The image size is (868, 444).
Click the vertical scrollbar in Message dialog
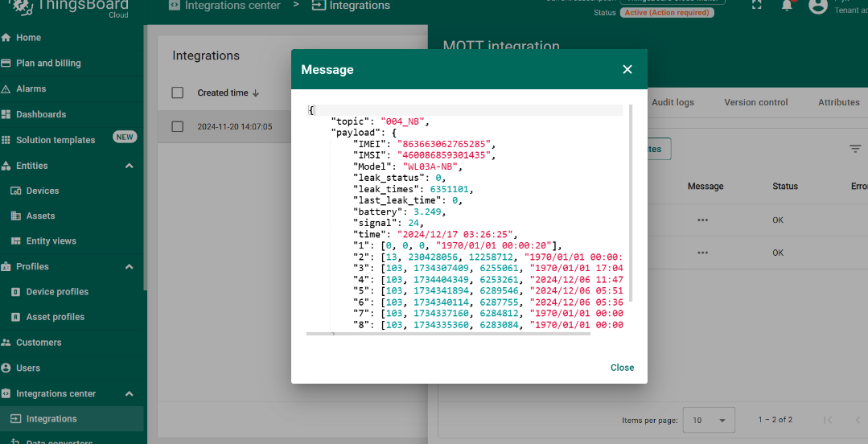(x=631, y=203)
